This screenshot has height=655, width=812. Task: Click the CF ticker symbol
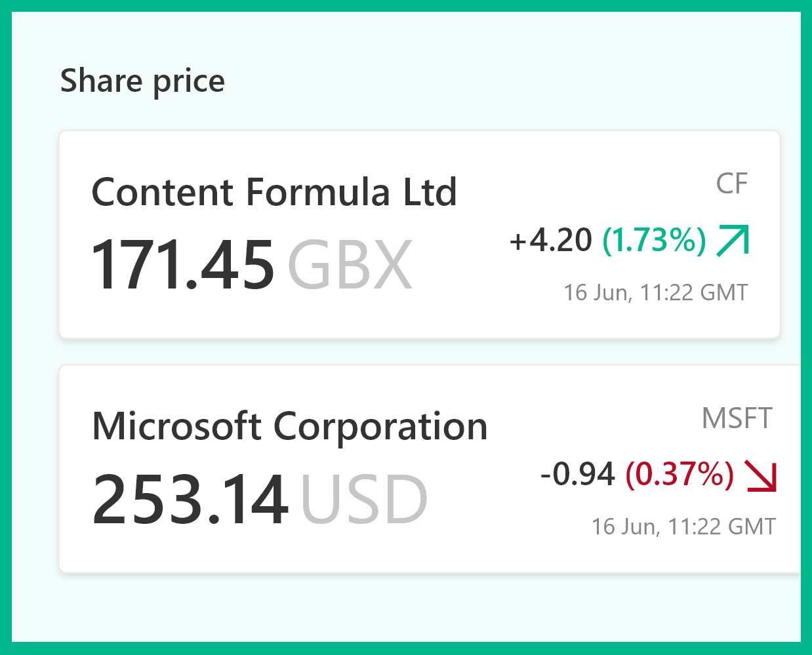coord(731,184)
